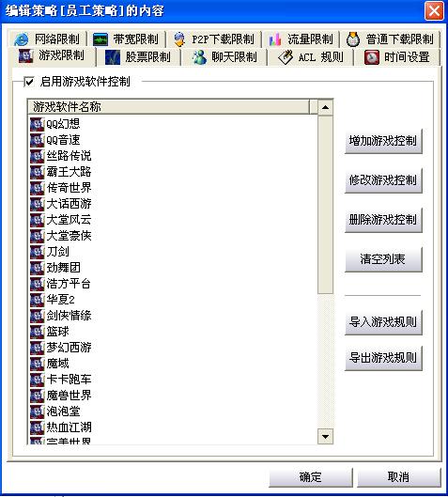The image size is (448, 497).
Task: Click the P2P下载限制 download icon
Action: point(179,39)
